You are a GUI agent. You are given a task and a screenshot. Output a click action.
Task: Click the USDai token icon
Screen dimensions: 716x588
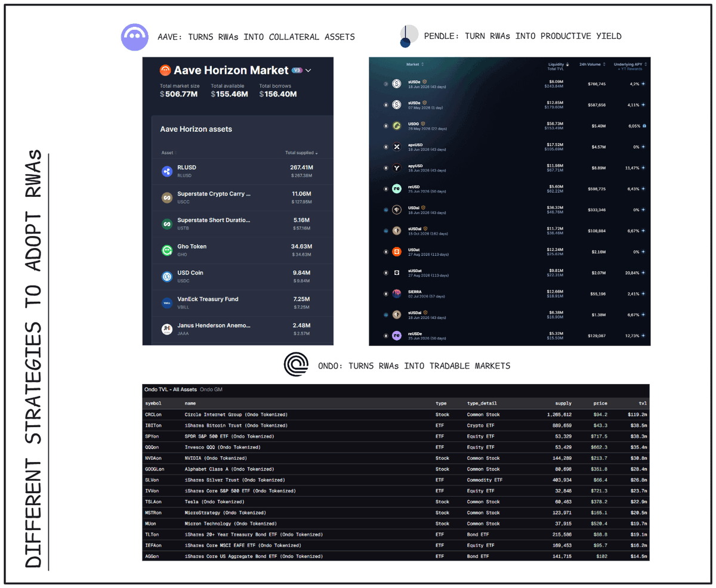pos(397,210)
